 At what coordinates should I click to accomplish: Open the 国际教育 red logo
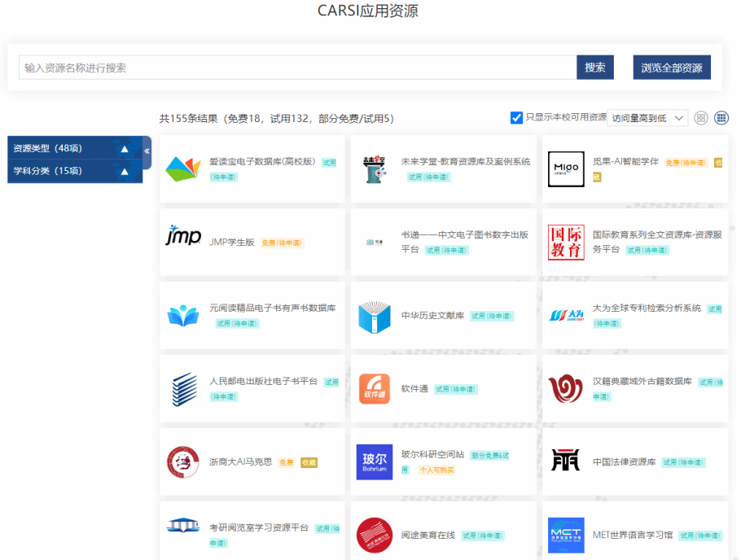click(566, 242)
